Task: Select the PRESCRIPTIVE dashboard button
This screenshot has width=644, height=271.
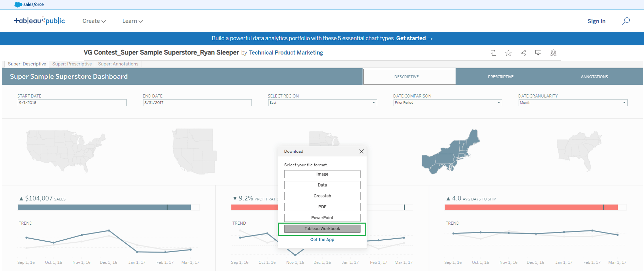Action: point(501,77)
